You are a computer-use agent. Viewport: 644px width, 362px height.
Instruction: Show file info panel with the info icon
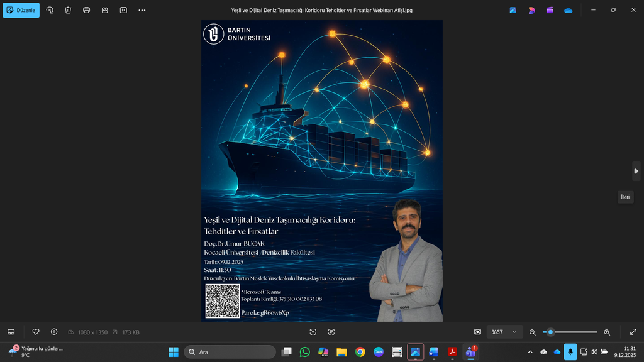[54, 332]
